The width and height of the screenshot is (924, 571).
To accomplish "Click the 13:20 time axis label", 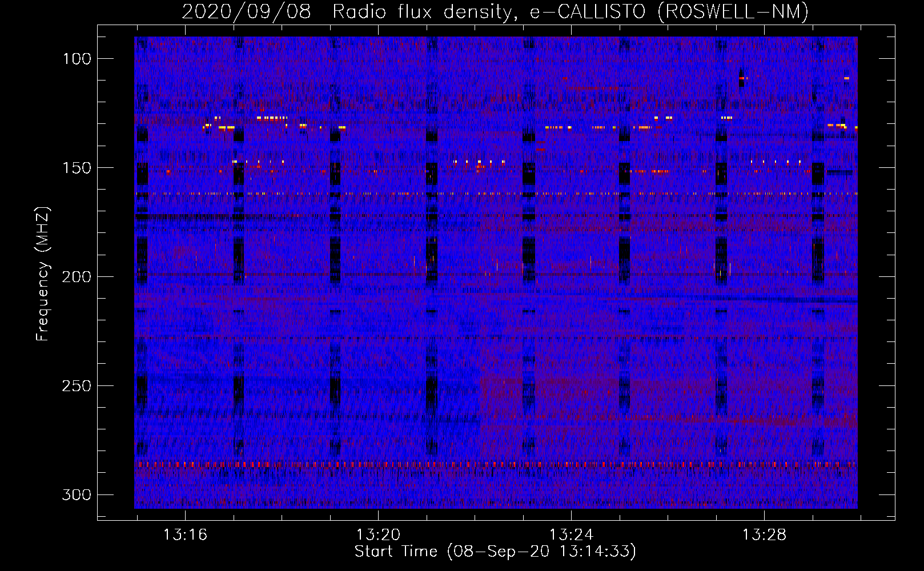I will tap(378, 535).
